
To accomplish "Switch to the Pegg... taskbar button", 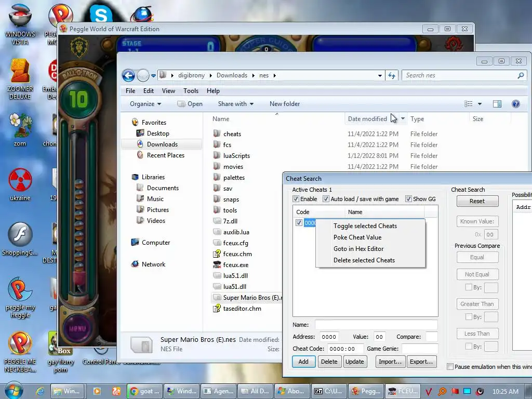I will click(x=366, y=391).
